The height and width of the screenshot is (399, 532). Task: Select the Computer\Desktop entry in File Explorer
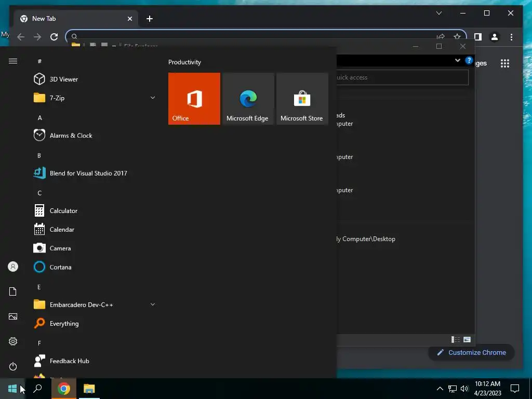tap(366, 239)
